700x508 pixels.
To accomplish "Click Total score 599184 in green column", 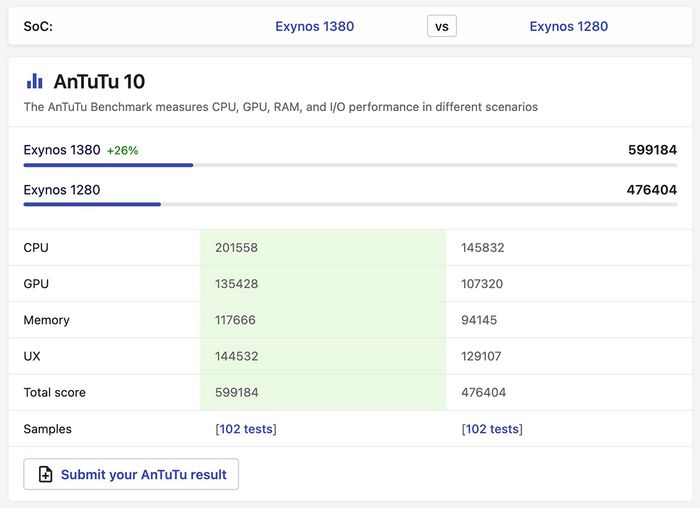I will 237,392.
